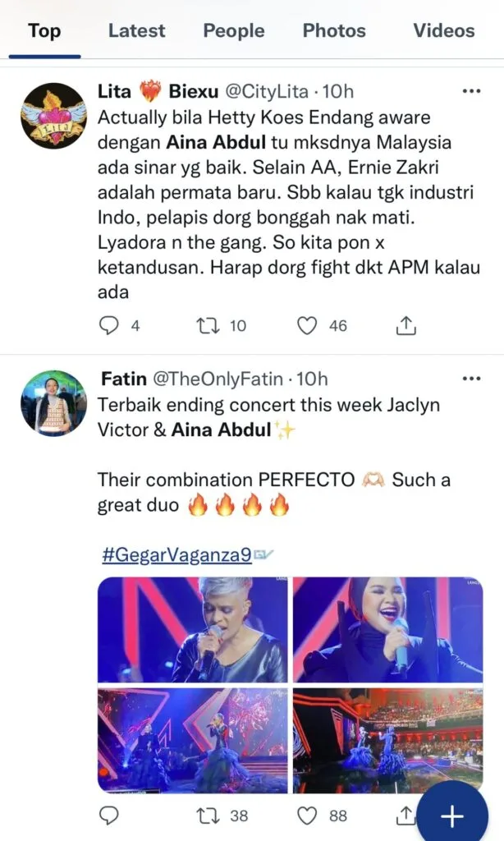
Task: Open more options for Fatin's tweet
Action: (471, 379)
